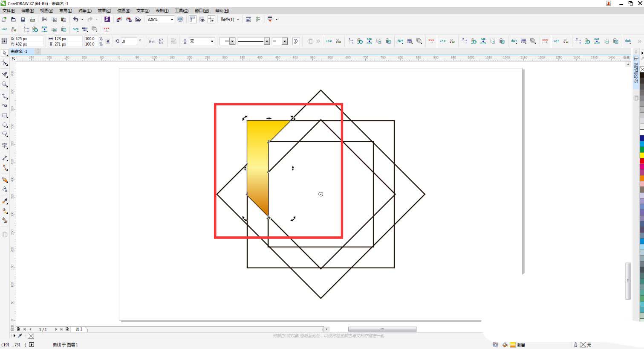
Task: Click the Undo arrow icon
Action: (75, 20)
